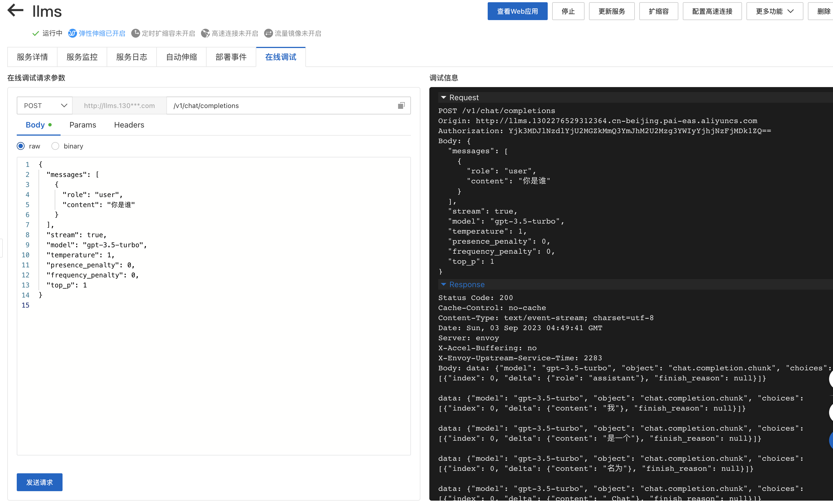This screenshot has height=504, width=833.
Task: Click the scheduled scaling clock icon
Action: point(136,33)
